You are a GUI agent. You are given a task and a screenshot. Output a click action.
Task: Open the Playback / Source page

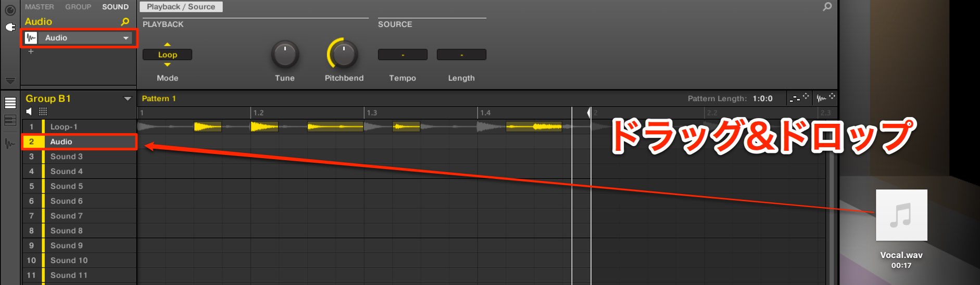click(x=181, y=7)
